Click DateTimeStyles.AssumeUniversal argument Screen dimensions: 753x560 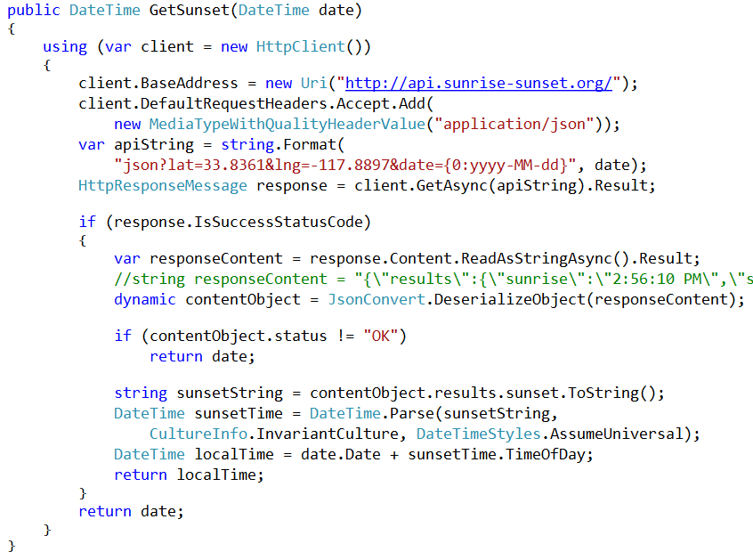click(x=549, y=434)
